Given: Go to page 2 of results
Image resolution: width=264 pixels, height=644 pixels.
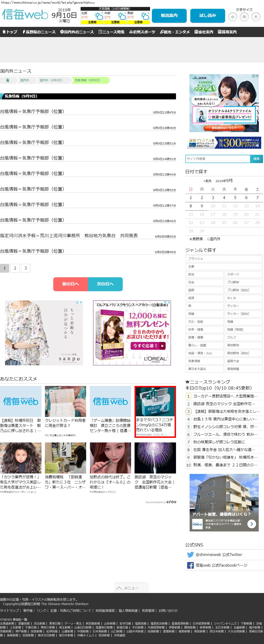Looking at the screenshot, I should pos(15,268).
